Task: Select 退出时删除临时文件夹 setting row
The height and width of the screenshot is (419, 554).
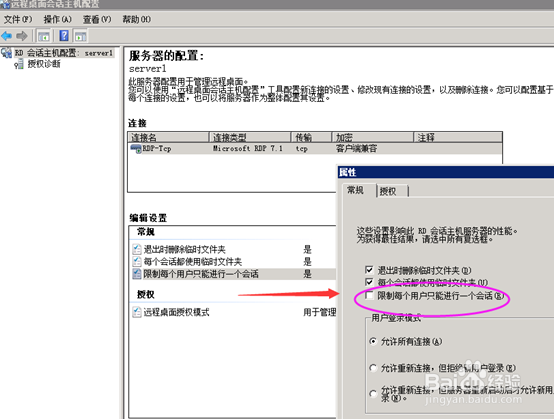Action: pos(232,249)
